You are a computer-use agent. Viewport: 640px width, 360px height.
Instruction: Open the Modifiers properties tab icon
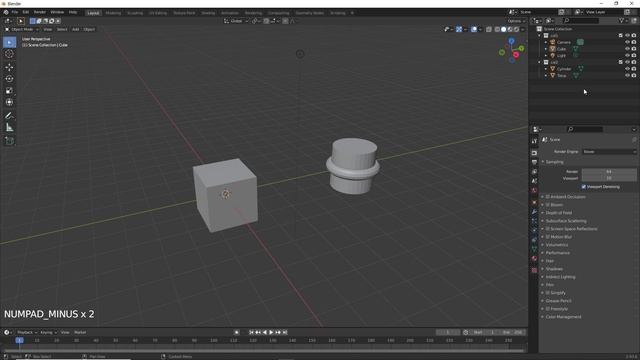point(534,212)
